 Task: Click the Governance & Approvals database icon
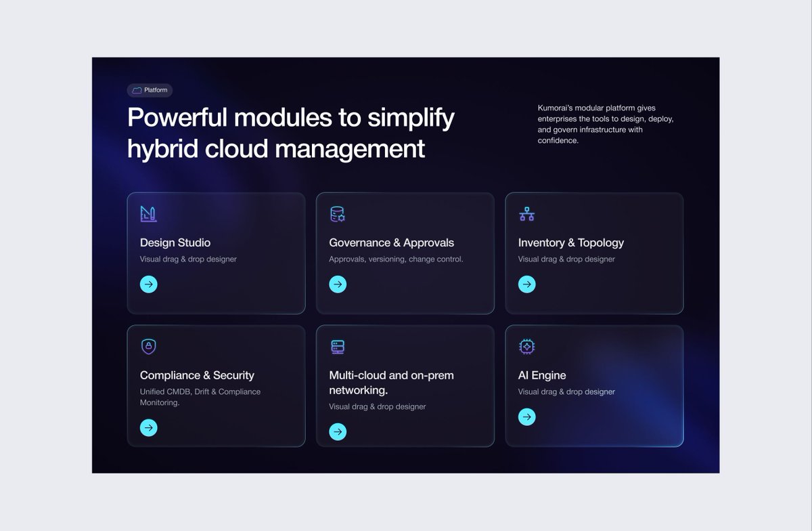click(338, 214)
